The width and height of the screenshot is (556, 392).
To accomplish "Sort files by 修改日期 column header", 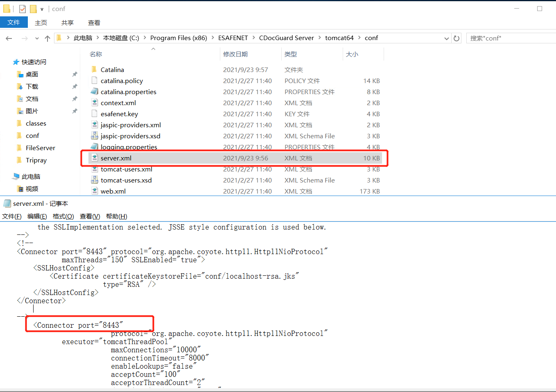I will coord(235,54).
